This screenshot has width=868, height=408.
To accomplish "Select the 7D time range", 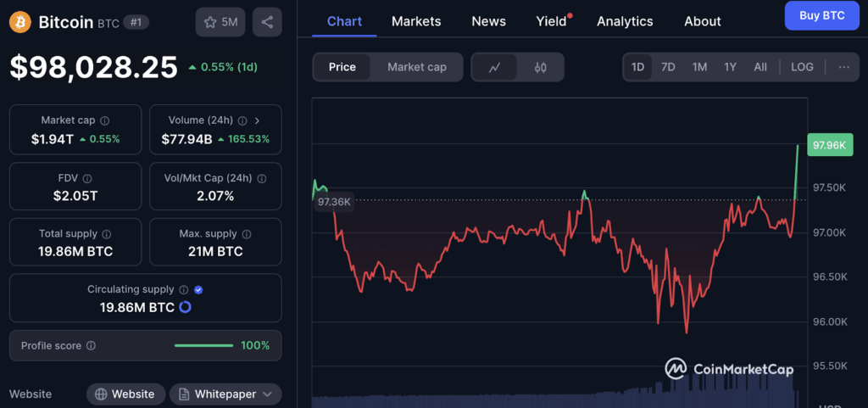I will 668,67.
